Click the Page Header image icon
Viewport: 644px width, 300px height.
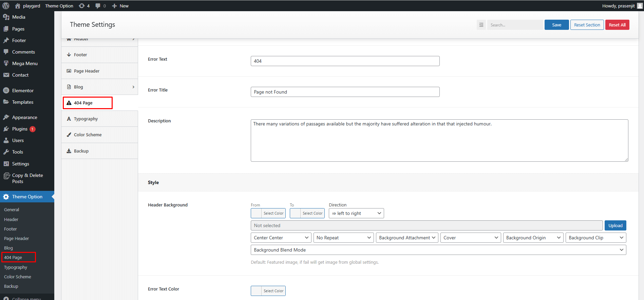click(x=69, y=71)
